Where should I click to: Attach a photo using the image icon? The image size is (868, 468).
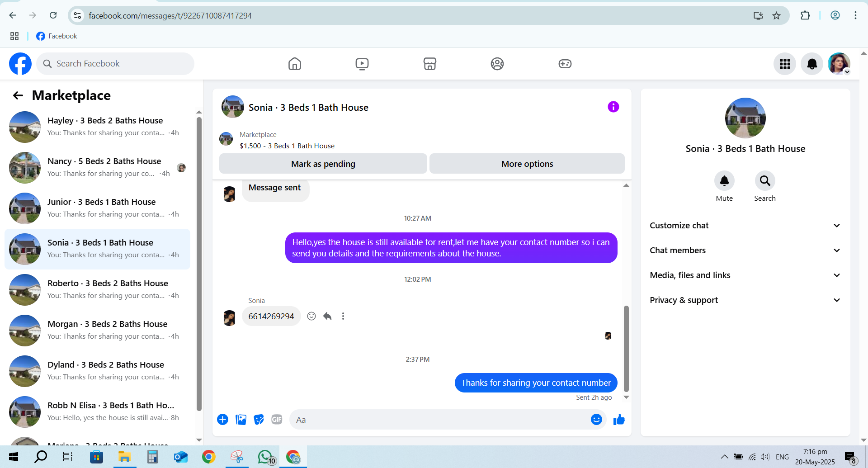point(241,420)
